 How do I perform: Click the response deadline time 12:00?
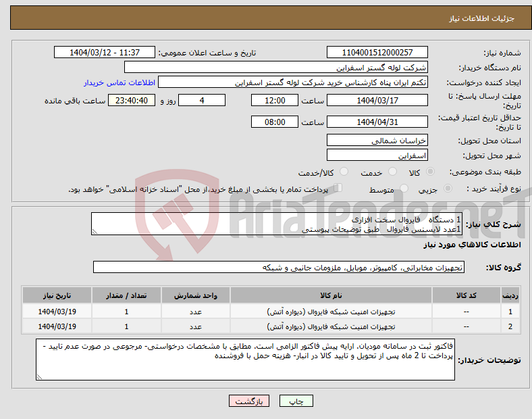(x=275, y=100)
